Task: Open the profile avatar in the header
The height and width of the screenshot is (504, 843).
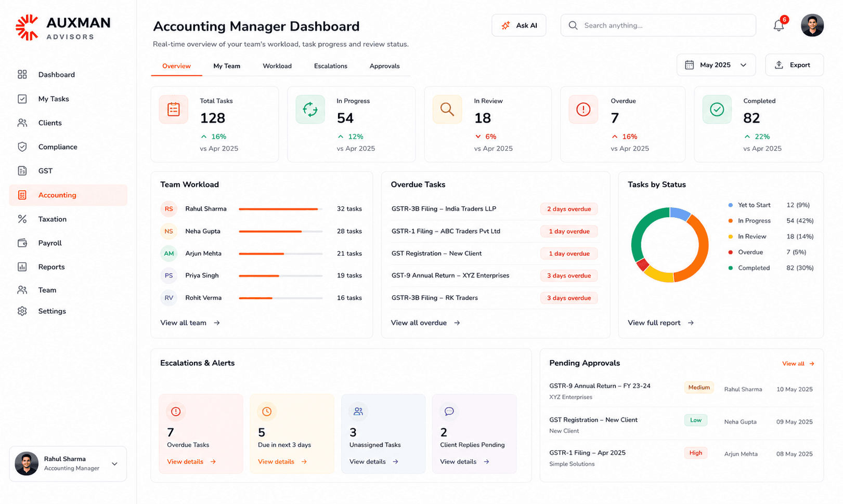Action: [x=812, y=25]
